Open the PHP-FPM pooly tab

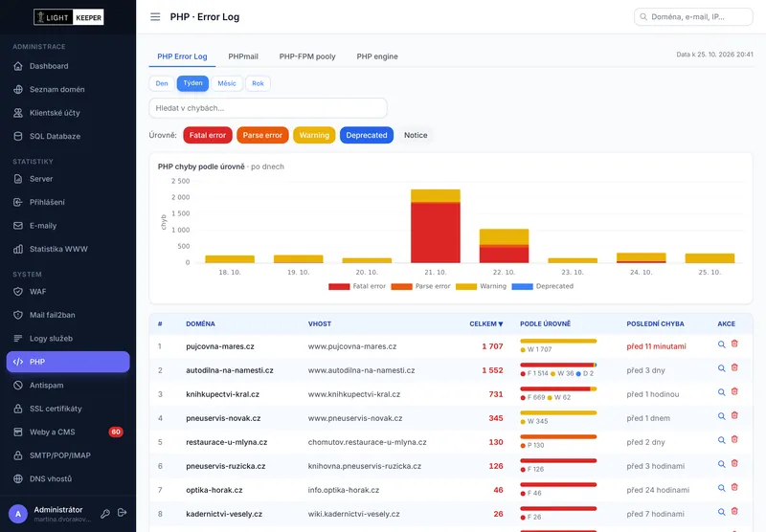[307, 56]
